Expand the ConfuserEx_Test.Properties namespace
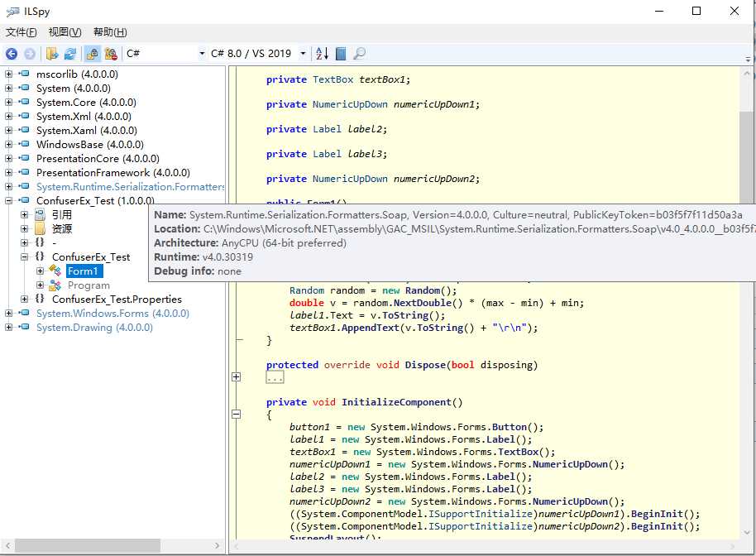Viewport: 756px width, 556px height. coord(25,299)
